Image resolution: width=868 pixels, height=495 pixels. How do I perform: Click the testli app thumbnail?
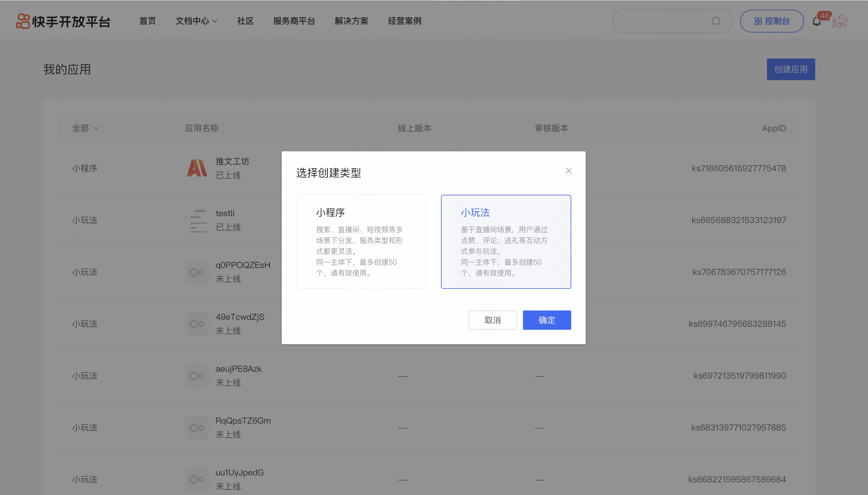click(x=197, y=220)
